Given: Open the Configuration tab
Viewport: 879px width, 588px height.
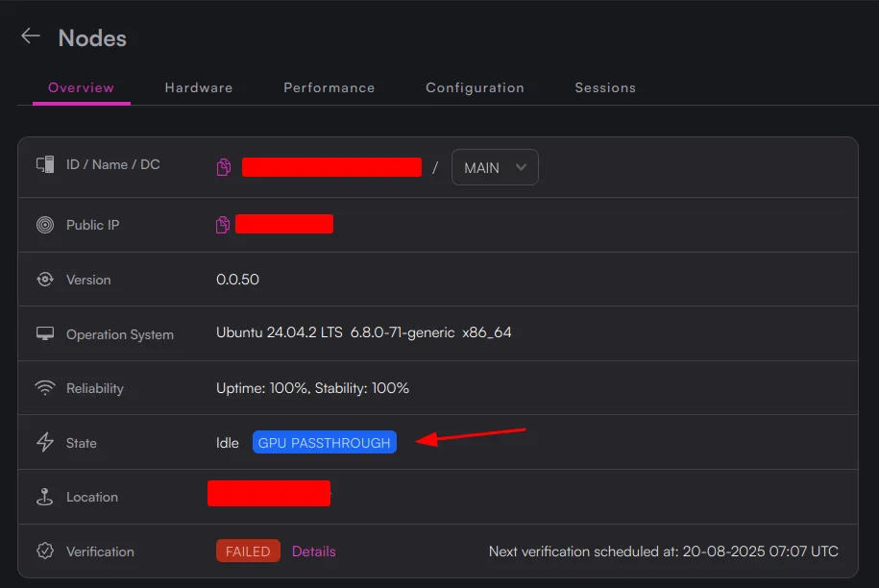Looking at the screenshot, I should 475,87.
